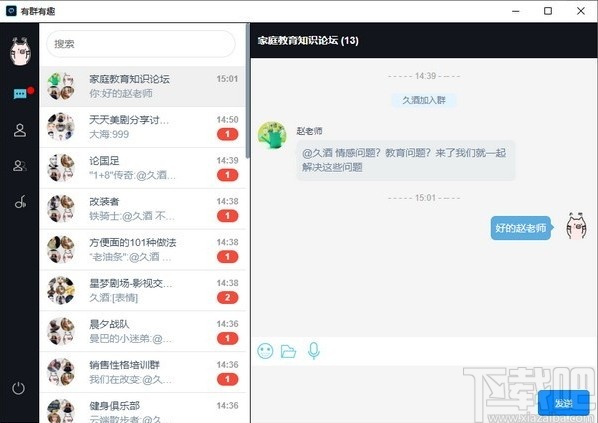The height and width of the screenshot is (423, 598).
Task: Click the 有群有趣 app logo icon
Action: pos(11,11)
